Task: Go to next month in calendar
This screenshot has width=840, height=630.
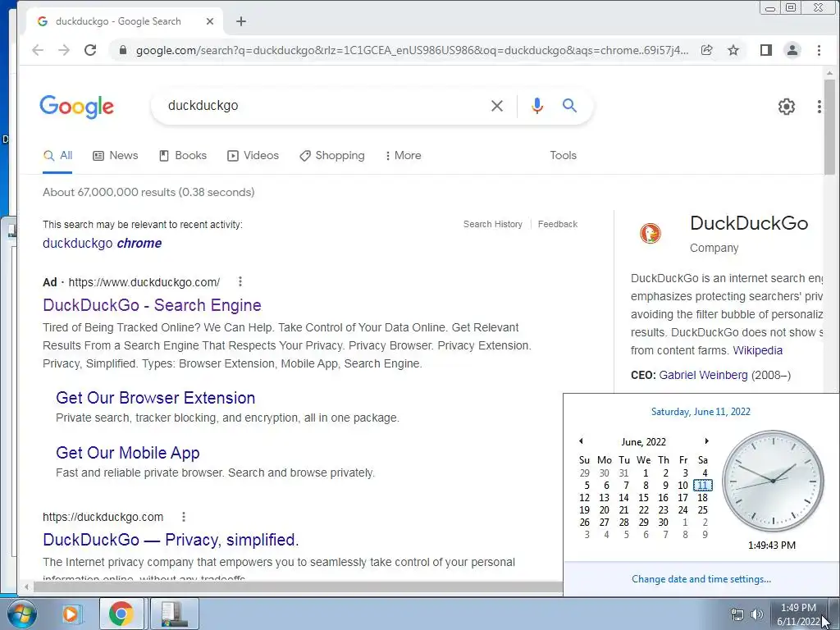Action: [x=706, y=441]
